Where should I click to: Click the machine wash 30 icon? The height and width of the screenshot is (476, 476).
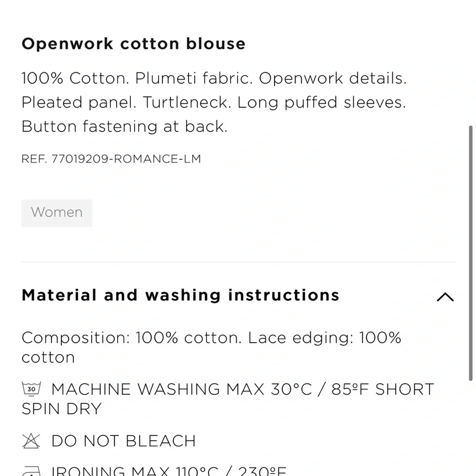[31, 389]
